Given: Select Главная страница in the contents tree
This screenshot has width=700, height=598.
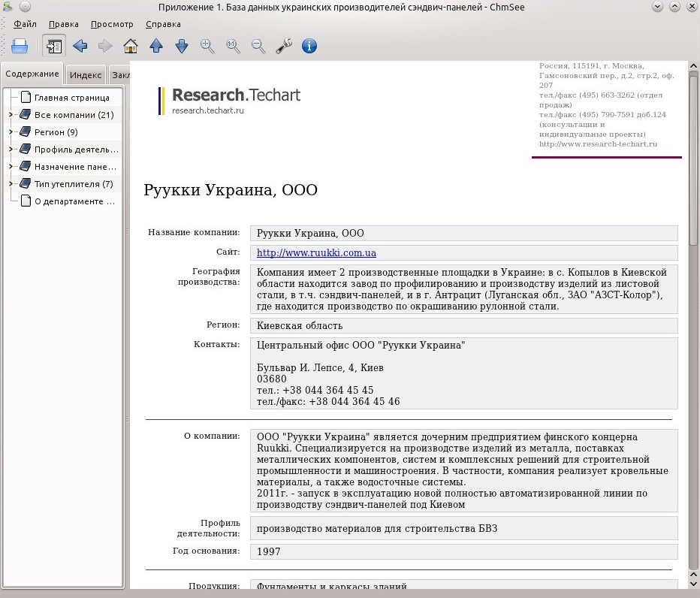Looking at the screenshot, I should tap(71, 98).
